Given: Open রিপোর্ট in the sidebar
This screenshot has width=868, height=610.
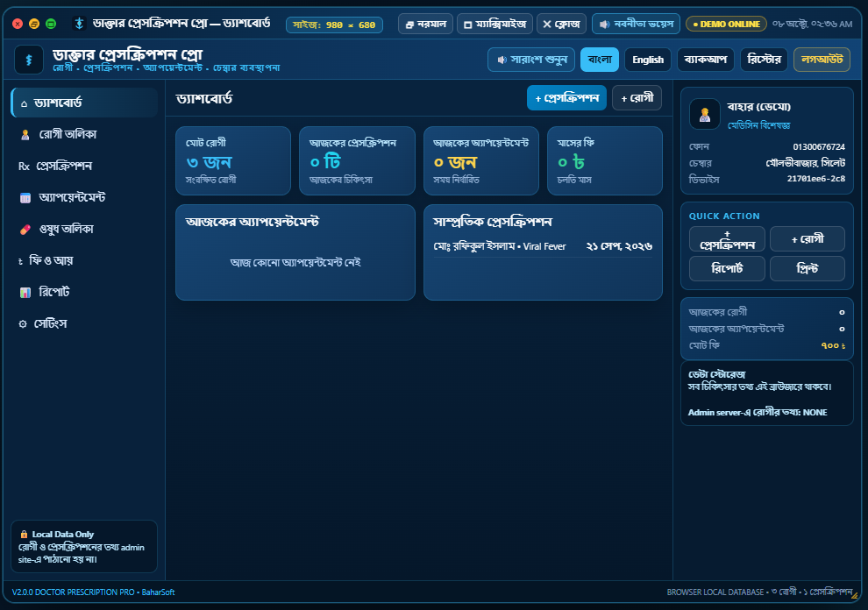Looking at the screenshot, I should click(84, 292).
